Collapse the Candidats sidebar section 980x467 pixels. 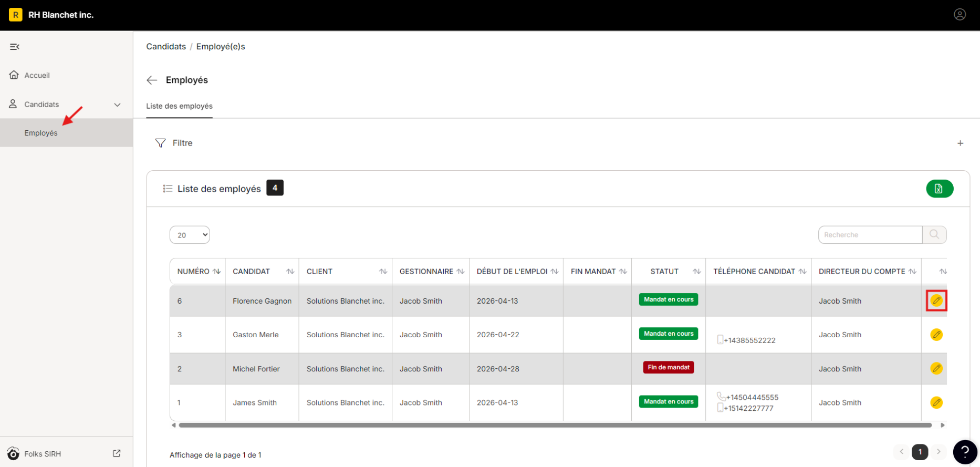pos(117,105)
